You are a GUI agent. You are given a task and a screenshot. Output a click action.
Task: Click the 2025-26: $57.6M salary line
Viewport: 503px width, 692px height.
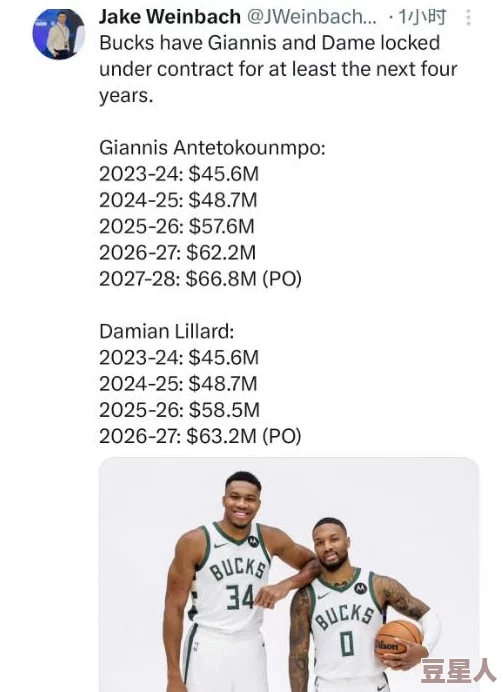[177, 227]
